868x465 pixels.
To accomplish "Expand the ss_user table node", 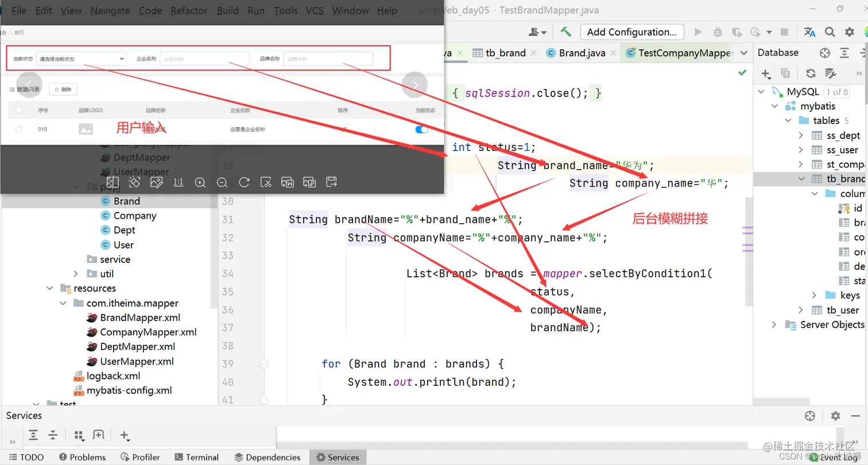I will 801,150.
